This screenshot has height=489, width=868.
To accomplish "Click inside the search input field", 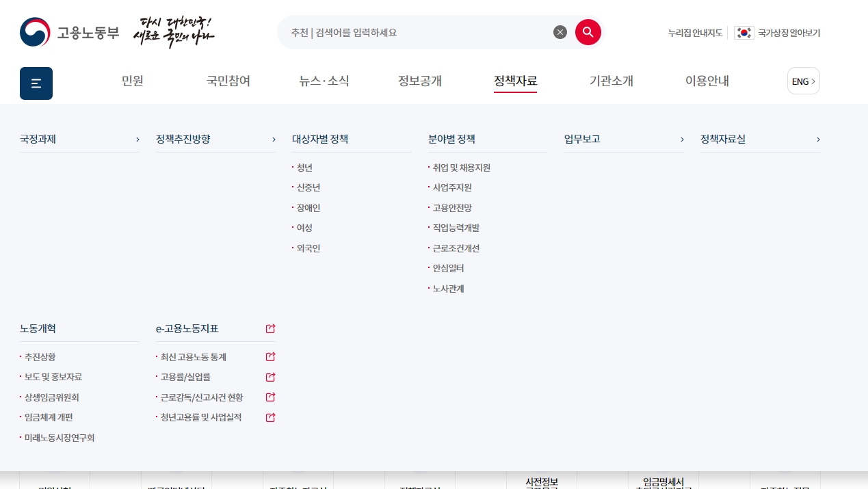I will point(410,31).
